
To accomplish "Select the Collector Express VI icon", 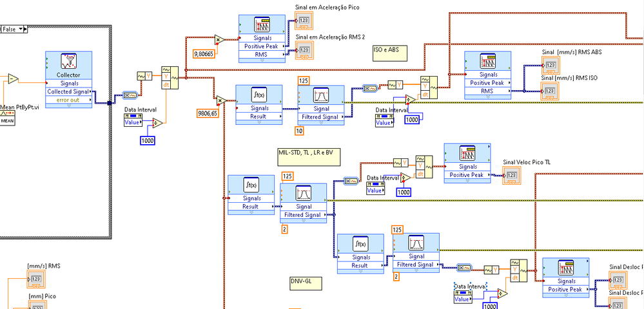I will [68, 62].
